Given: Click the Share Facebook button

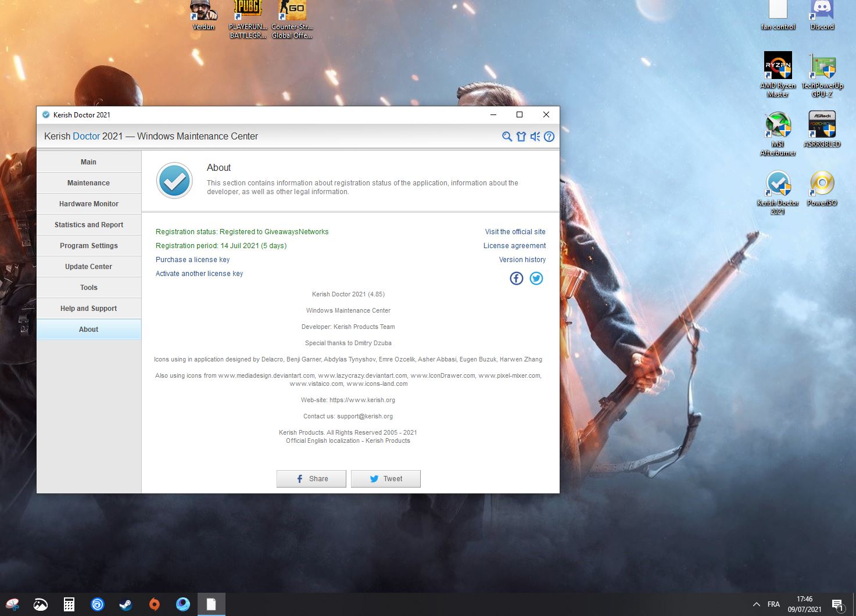Looking at the screenshot, I should pyautogui.click(x=311, y=479).
